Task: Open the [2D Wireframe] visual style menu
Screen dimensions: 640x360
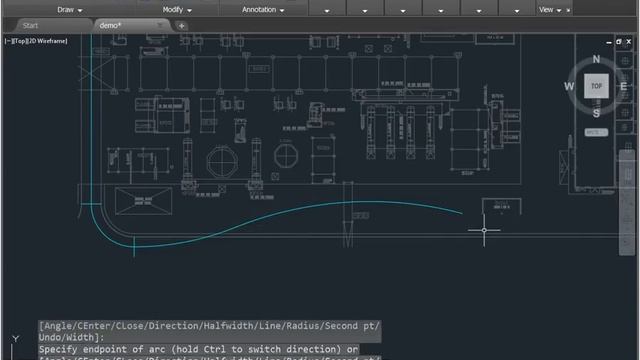Action: [47, 41]
